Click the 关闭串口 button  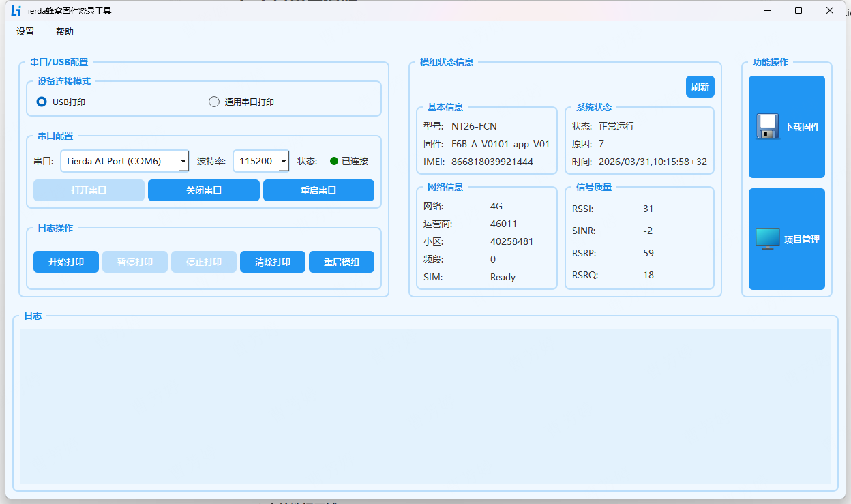tap(204, 190)
